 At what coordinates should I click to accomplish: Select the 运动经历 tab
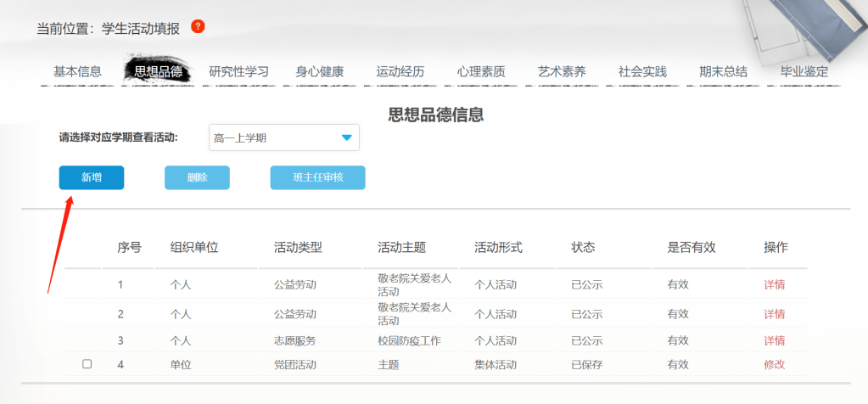[400, 72]
